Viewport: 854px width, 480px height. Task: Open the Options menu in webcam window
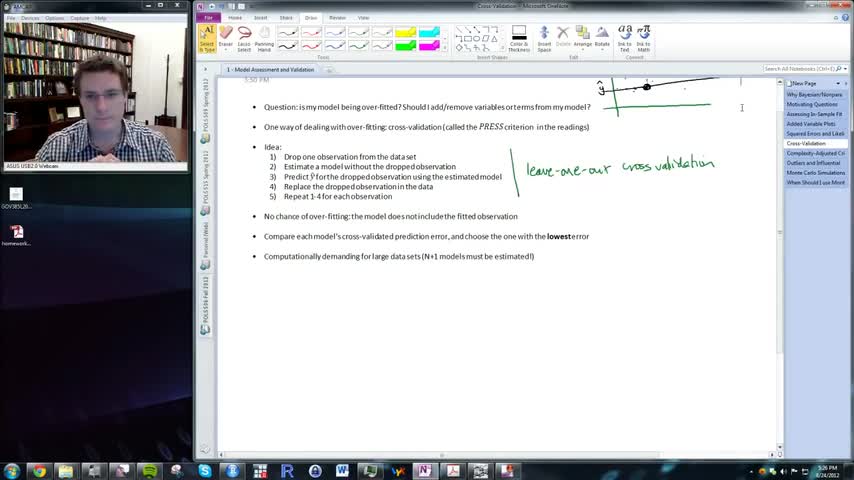click(x=54, y=18)
